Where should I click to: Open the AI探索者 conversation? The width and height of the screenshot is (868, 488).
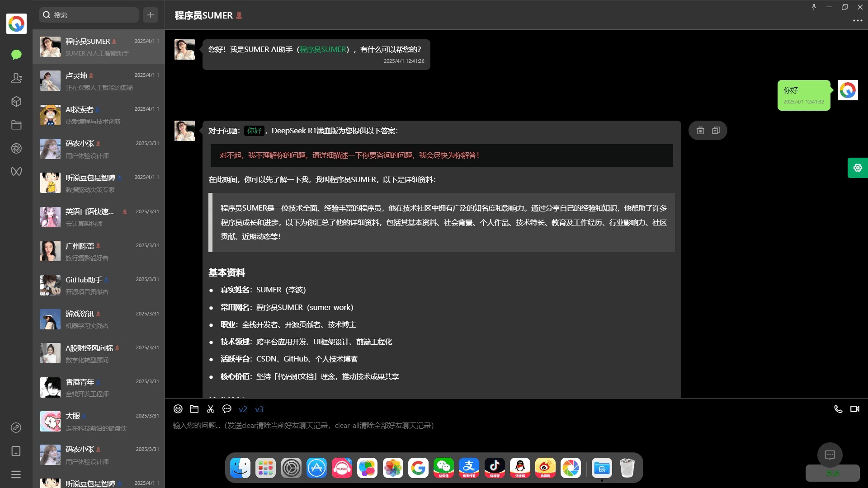click(99, 115)
